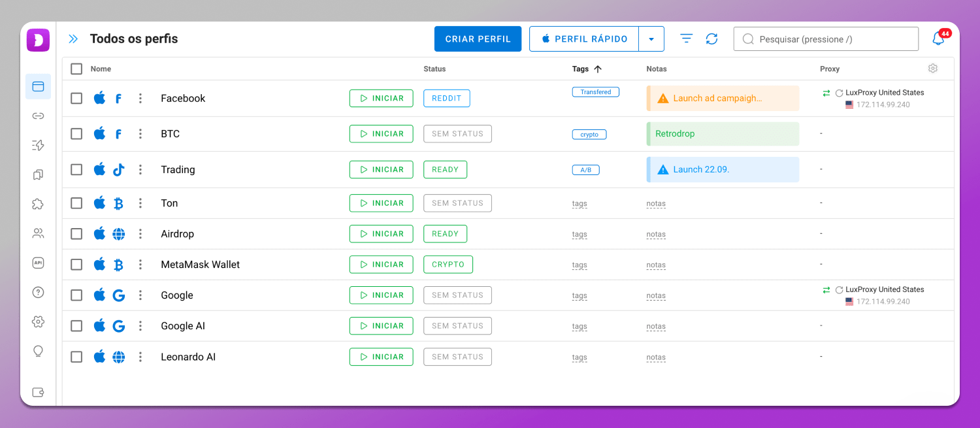Screen dimensions: 980x428
Task: Open the team members sidebar icon
Action: (38, 233)
